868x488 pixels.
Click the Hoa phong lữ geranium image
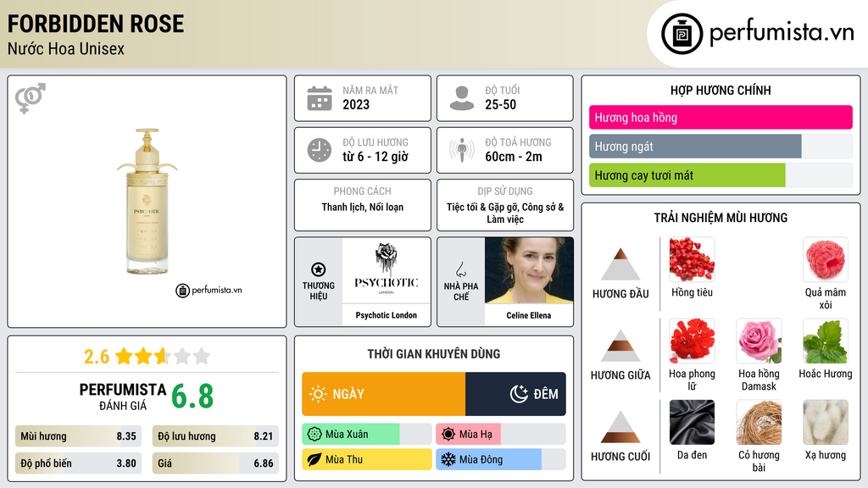click(x=692, y=341)
